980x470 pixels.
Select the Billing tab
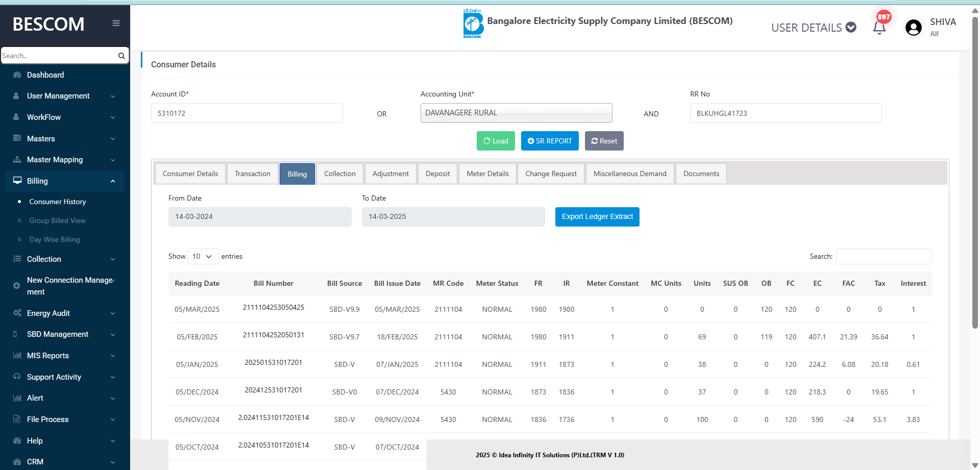coord(297,174)
